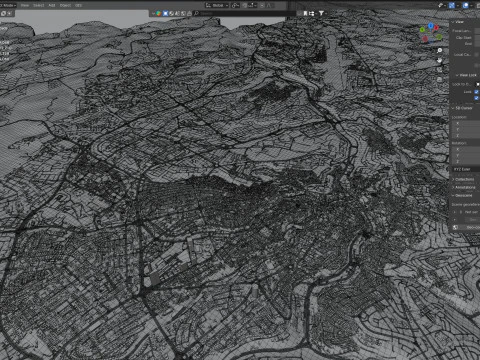Click the 'Not set' georeferencing entry

(471, 212)
